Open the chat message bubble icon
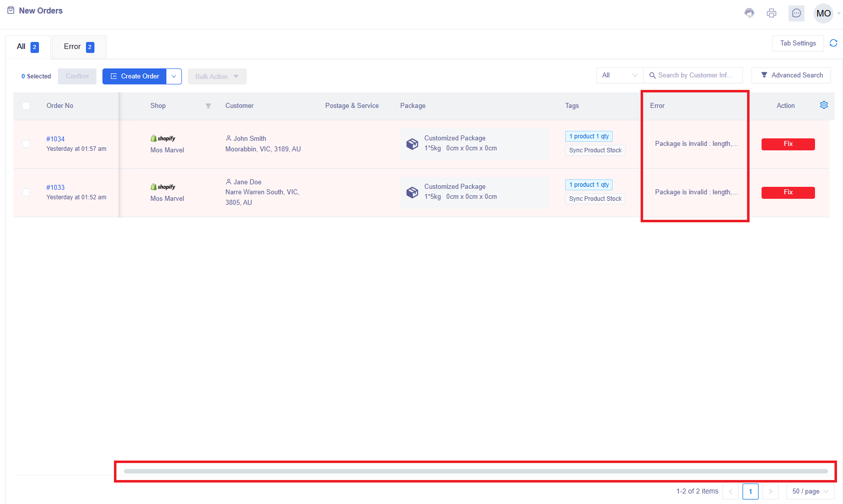The height and width of the screenshot is (504, 843). [796, 13]
